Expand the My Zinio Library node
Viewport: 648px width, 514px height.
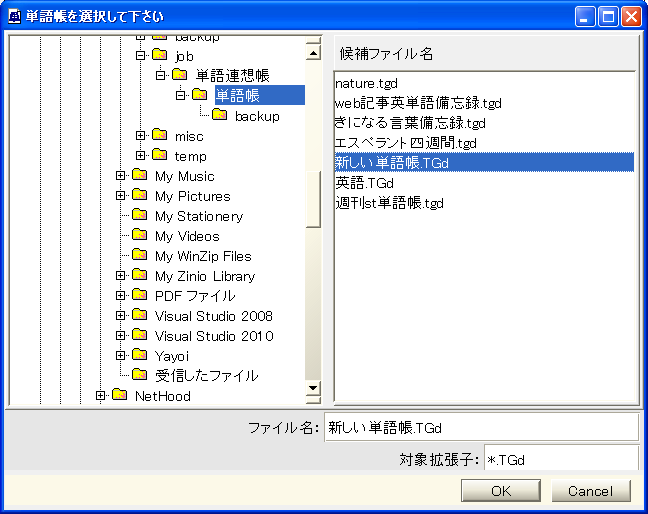click(x=121, y=275)
